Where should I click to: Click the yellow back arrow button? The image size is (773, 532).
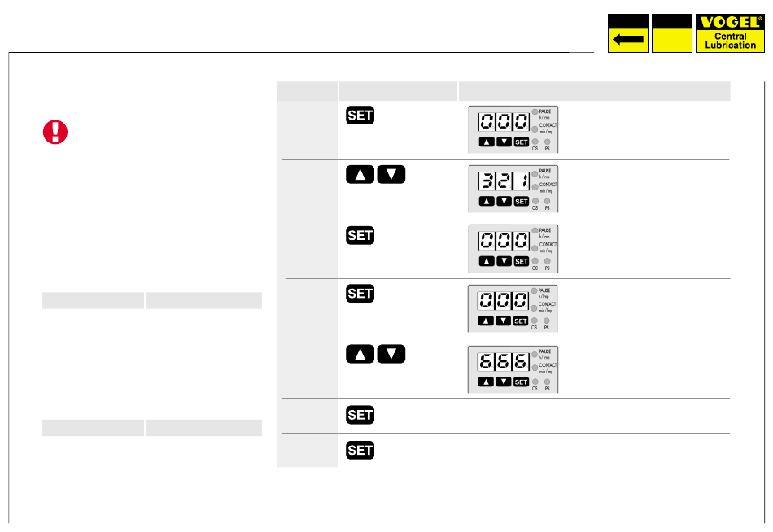click(x=627, y=33)
